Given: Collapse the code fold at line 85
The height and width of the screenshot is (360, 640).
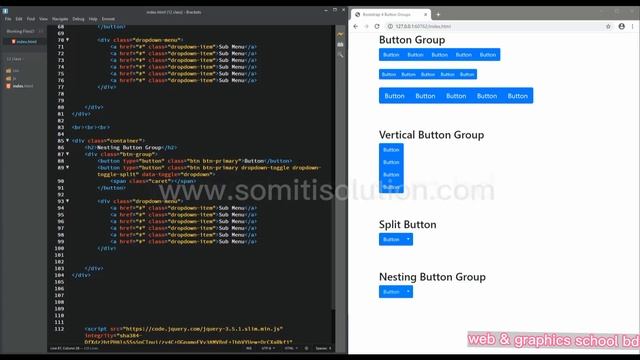Looking at the screenshot, I should (x=67, y=140).
